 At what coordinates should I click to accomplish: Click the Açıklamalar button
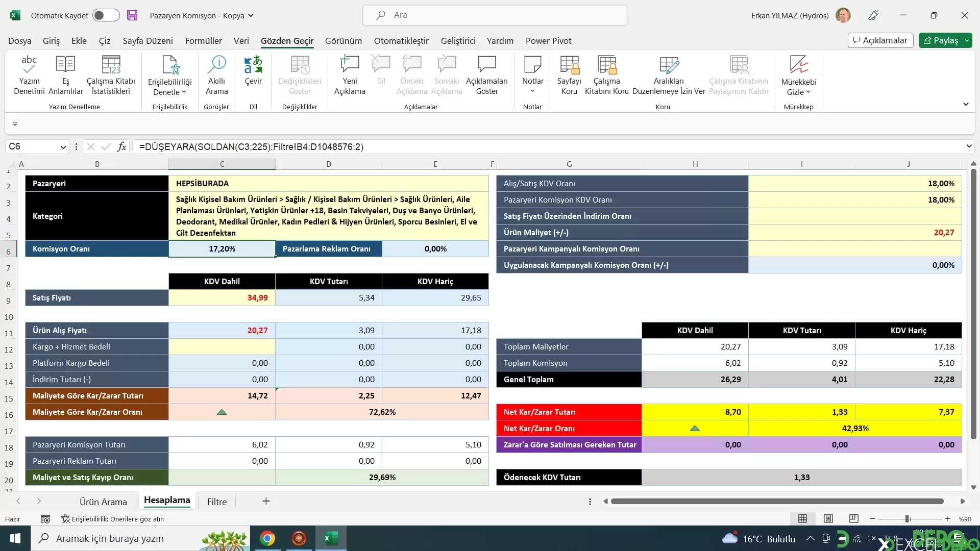pyautogui.click(x=880, y=40)
